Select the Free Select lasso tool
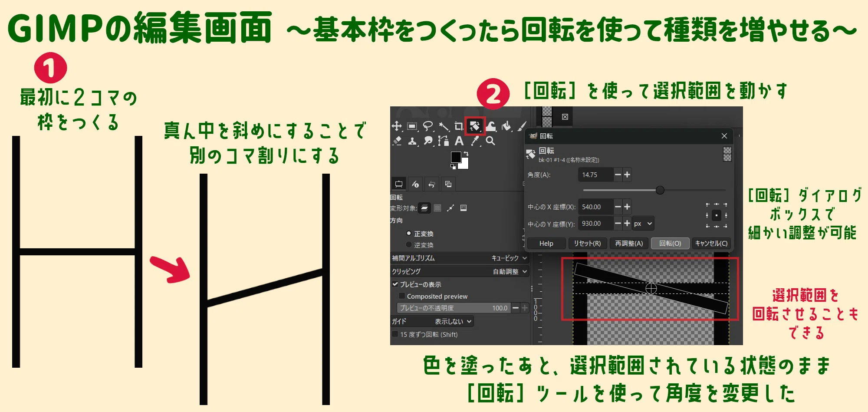This screenshot has height=412, width=868. coord(428,126)
